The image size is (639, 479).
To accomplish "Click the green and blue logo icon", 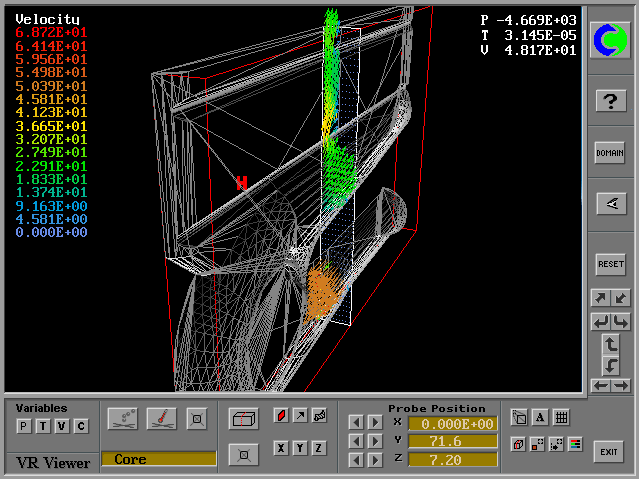I will (x=610, y=39).
